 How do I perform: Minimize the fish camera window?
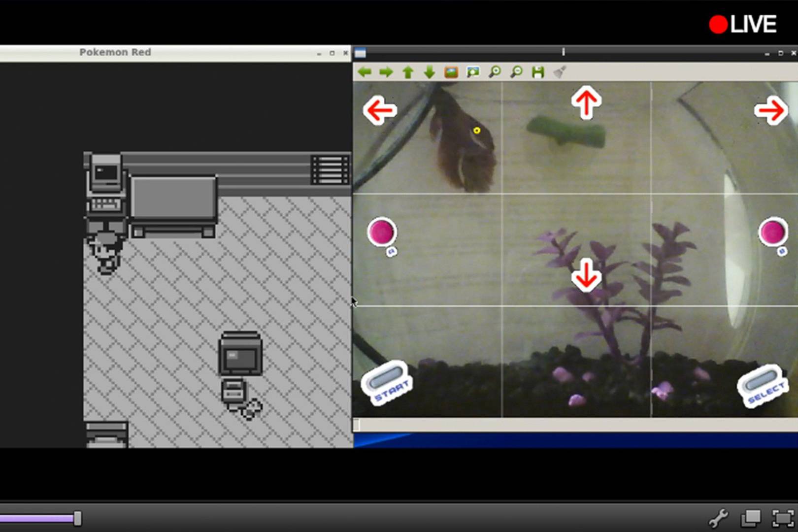767,53
